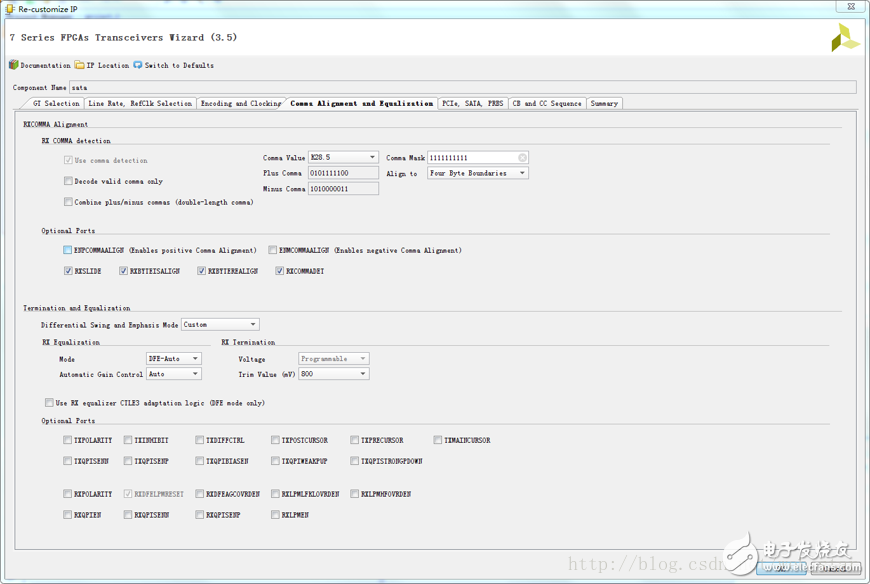The width and height of the screenshot is (870, 584).
Task: Open the Comma Value K28.5 dropdown
Action: pyautogui.click(x=372, y=158)
